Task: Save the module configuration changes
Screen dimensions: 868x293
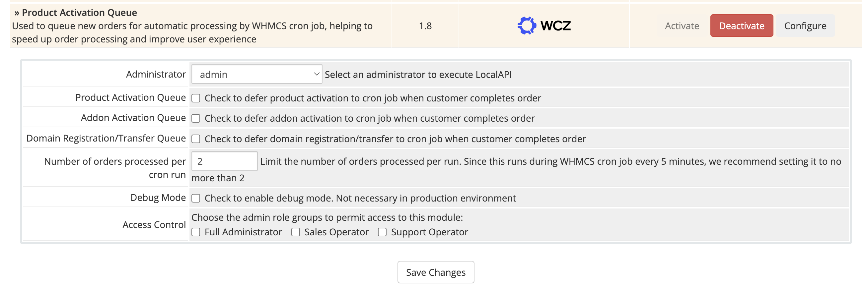Action: point(435,272)
